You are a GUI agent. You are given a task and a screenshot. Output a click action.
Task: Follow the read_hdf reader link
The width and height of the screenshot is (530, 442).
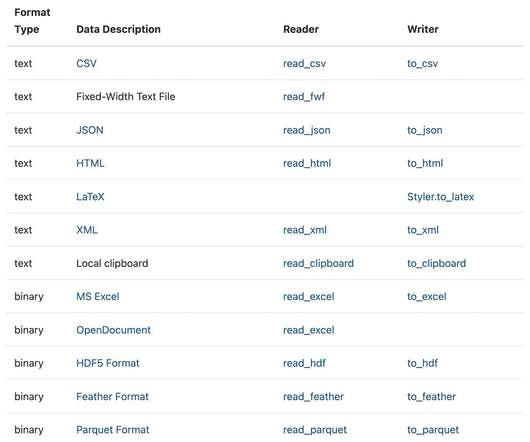(304, 363)
